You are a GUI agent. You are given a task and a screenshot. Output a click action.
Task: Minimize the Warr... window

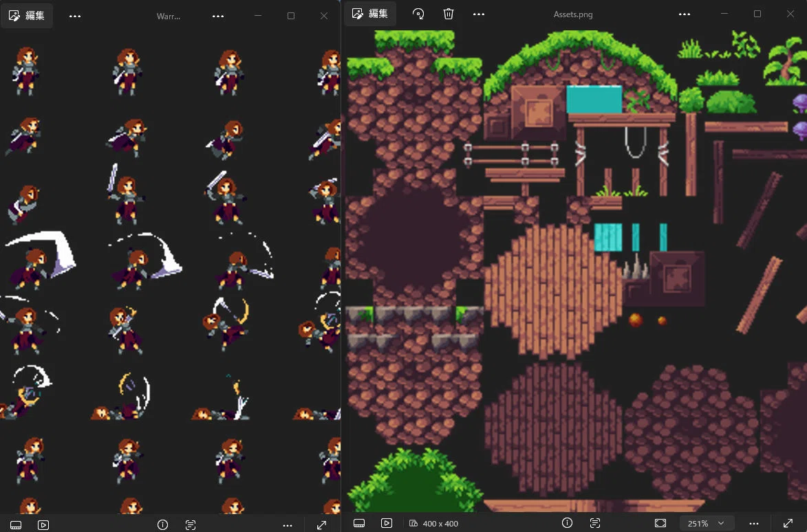point(258,16)
